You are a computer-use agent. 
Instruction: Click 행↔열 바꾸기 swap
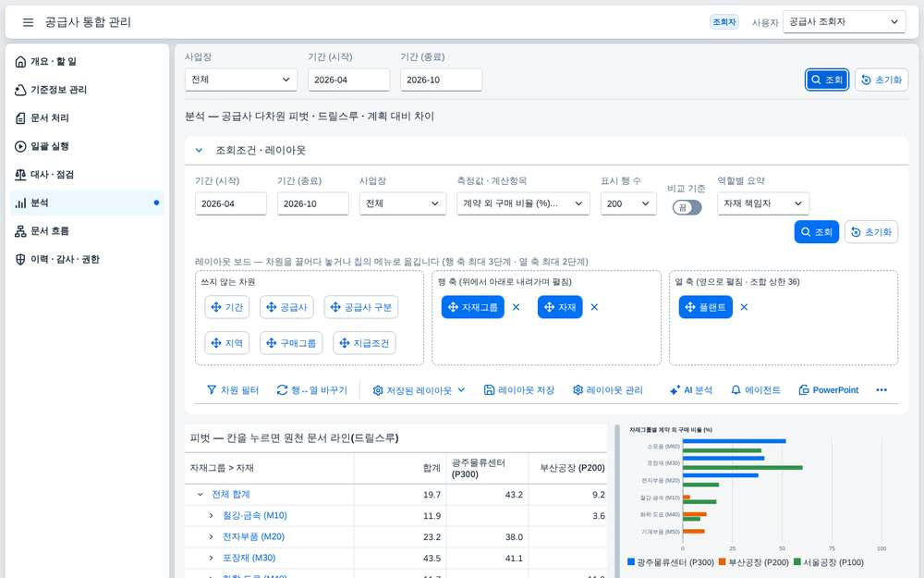point(311,390)
